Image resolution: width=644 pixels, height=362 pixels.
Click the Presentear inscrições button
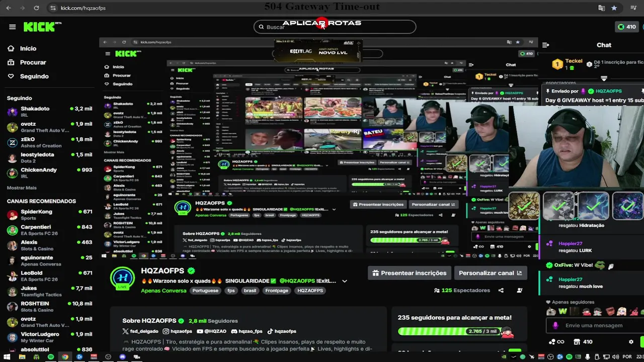coord(409,273)
